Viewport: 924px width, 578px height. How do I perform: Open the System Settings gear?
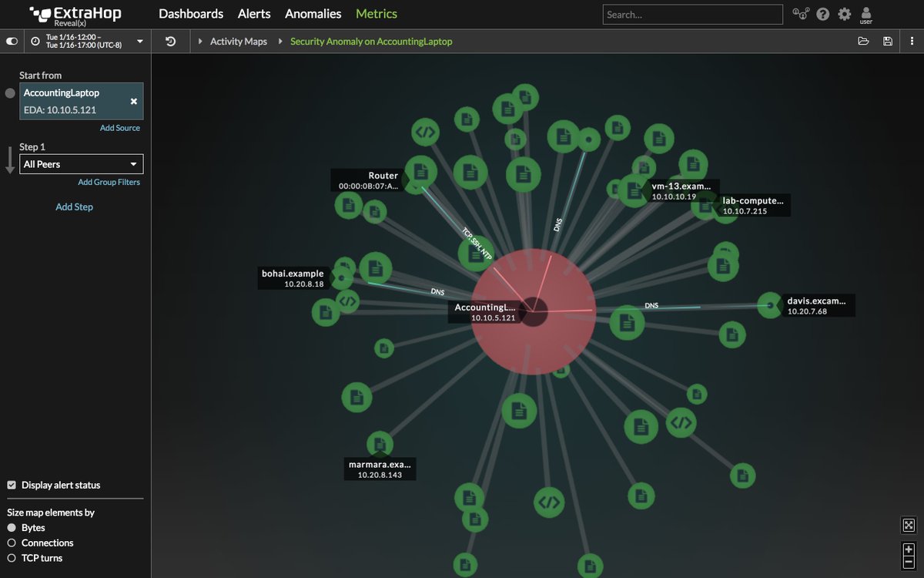pyautogui.click(x=845, y=14)
